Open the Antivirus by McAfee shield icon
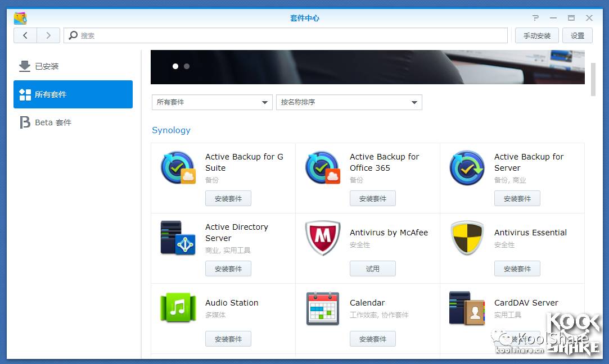Viewport: 609px width, 364px height. (x=322, y=238)
